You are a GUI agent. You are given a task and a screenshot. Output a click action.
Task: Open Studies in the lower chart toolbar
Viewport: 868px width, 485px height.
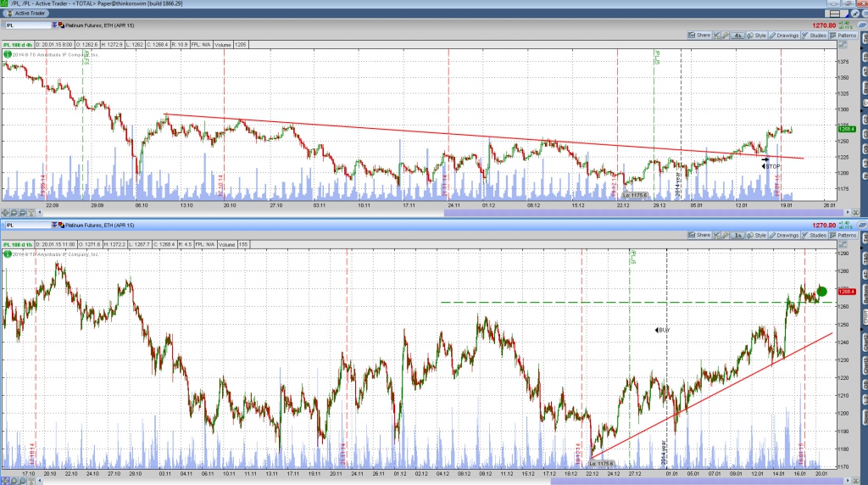coord(815,235)
